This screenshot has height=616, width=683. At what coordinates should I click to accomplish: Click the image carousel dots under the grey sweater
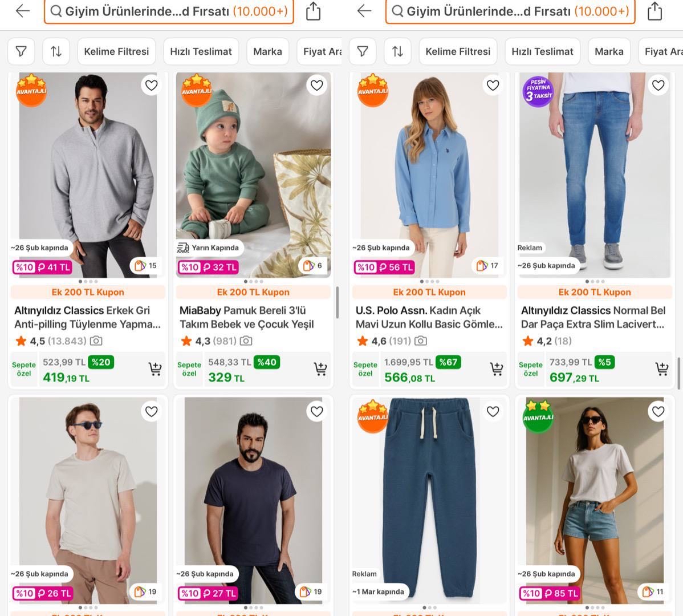click(x=88, y=281)
